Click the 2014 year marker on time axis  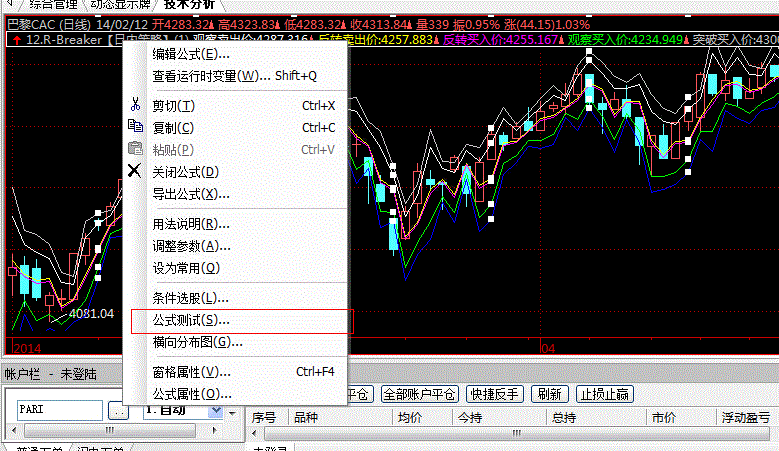pyautogui.click(x=27, y=348)
